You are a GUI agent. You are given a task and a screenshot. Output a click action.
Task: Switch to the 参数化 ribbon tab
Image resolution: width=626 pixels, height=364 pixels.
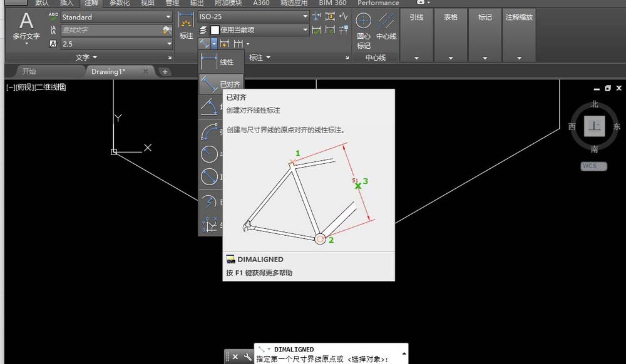pyautogui.click(x=121, y=3)
